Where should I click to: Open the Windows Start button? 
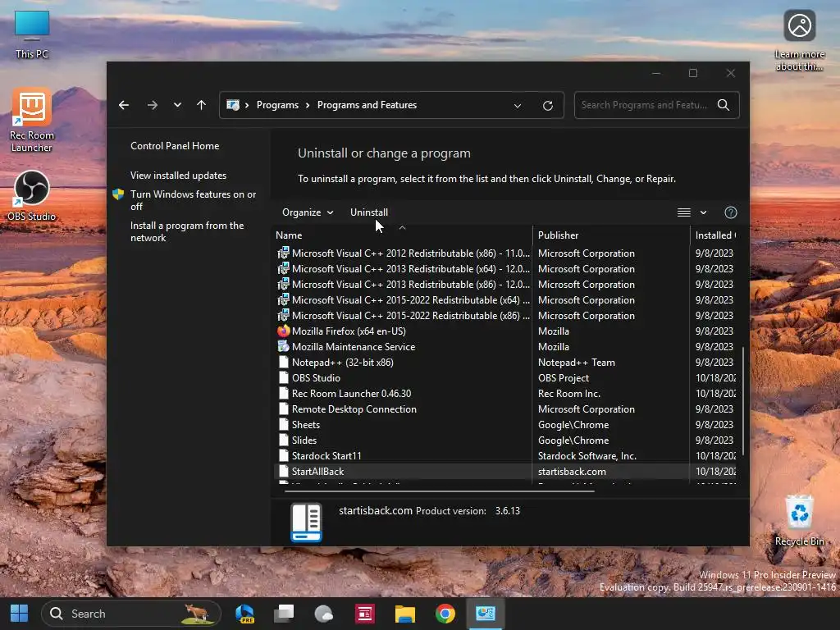coord(20,614)
